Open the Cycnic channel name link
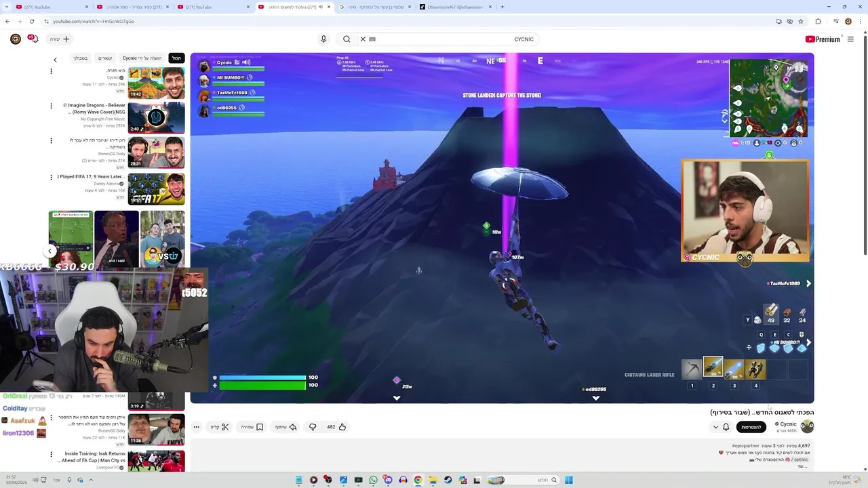Viewport: 868px width, 488px height. tap(787, 424)
